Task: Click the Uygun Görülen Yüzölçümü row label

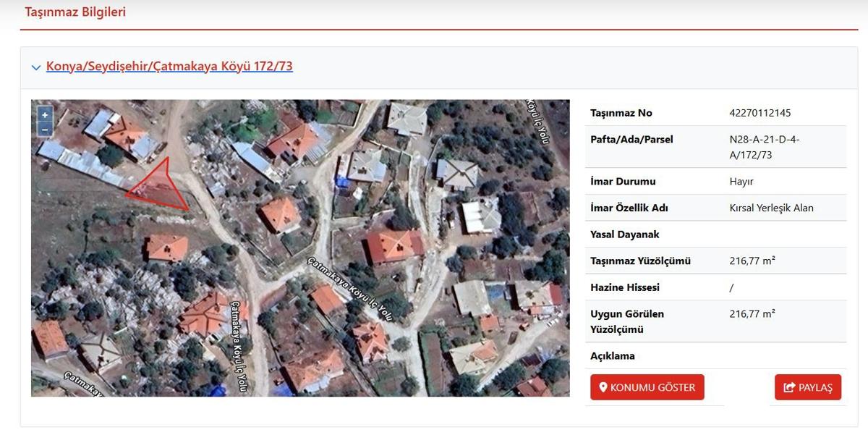Action: click(x=626, y=321)
